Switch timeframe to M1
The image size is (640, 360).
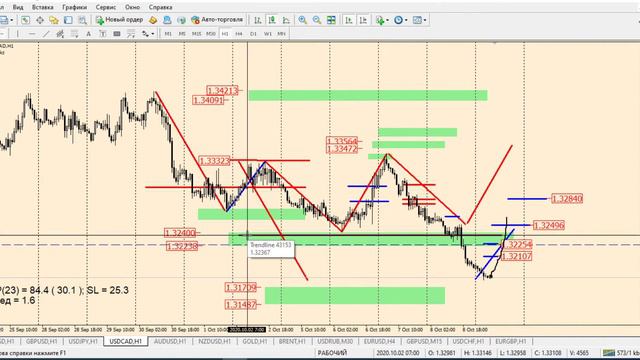point(168,34)
